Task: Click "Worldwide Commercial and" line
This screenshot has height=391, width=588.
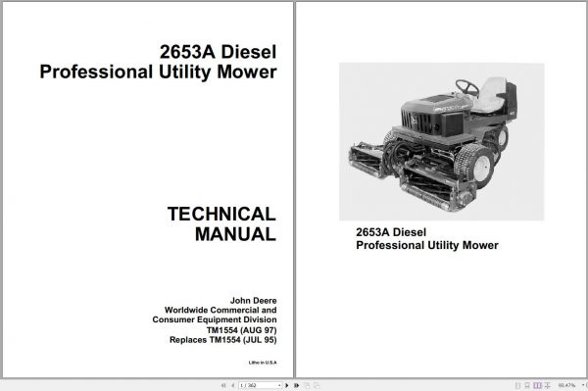Action: [220, 310]
